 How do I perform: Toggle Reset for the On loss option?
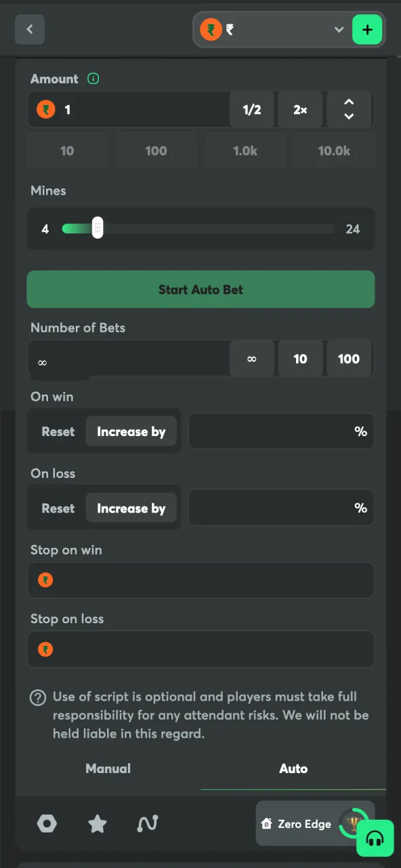point(58,508)
